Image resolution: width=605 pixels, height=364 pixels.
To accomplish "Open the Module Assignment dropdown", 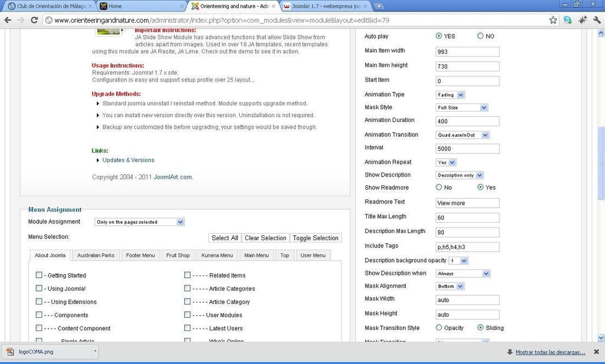I will click(x=139, y=222).
